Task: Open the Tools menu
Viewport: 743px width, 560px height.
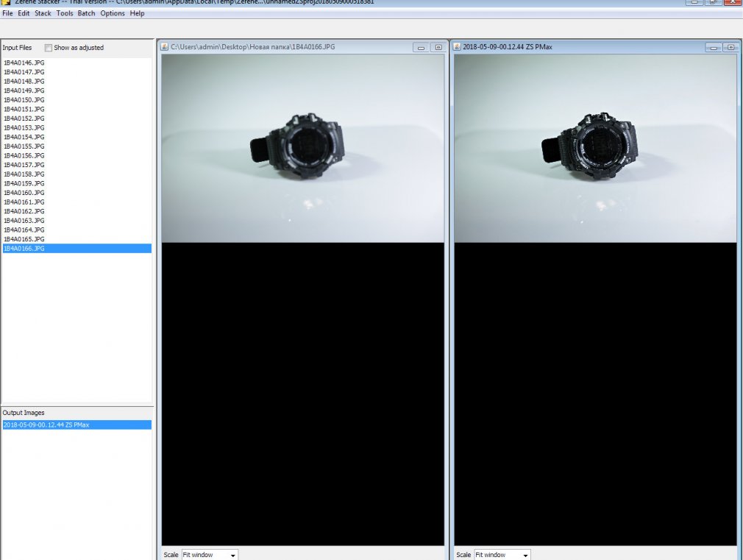Action: click(x=65, y=13)
